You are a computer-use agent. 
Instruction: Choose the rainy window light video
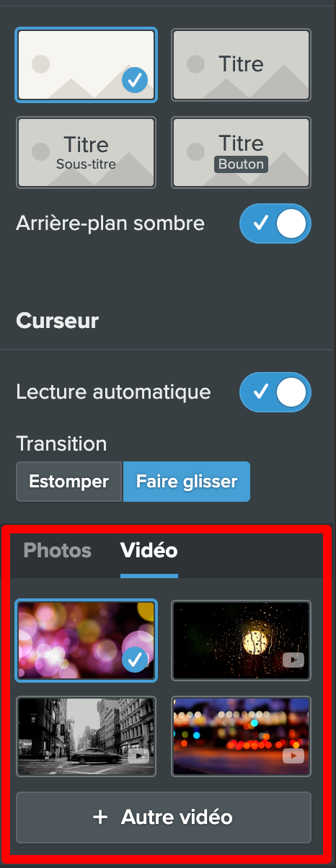click(x=241, y=640)
